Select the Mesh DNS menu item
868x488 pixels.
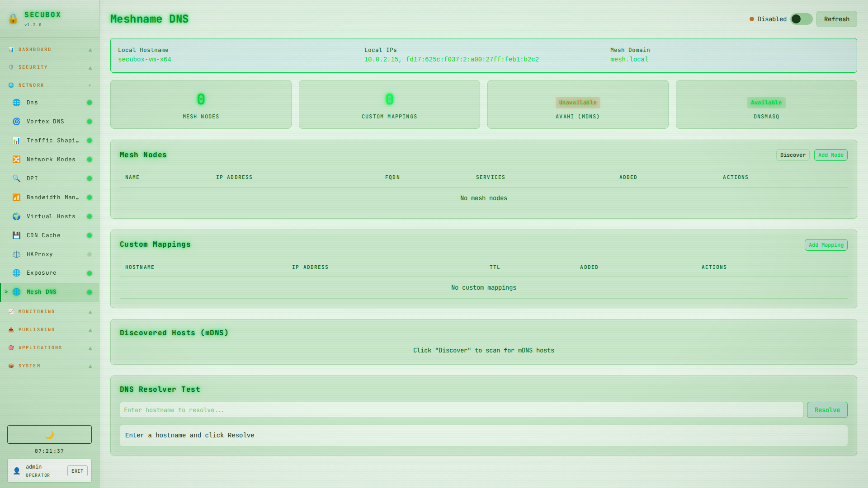[42, 292]
